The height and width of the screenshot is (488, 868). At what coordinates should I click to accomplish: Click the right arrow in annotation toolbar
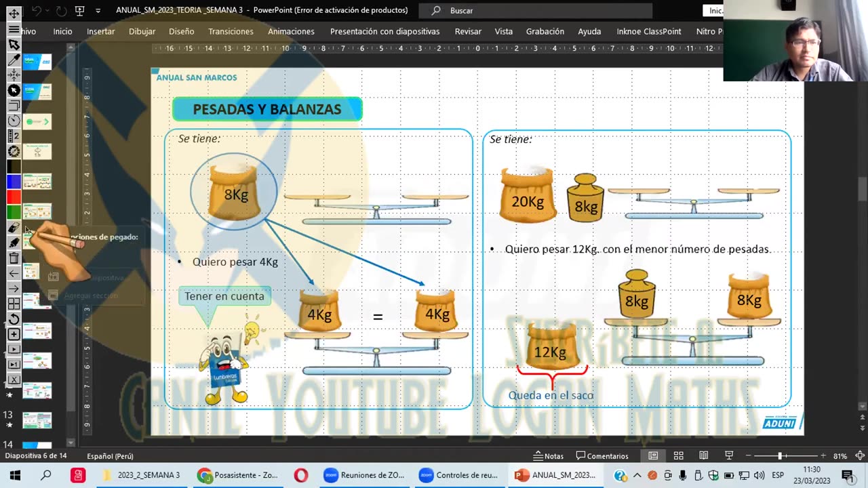[x=14, y=288]
